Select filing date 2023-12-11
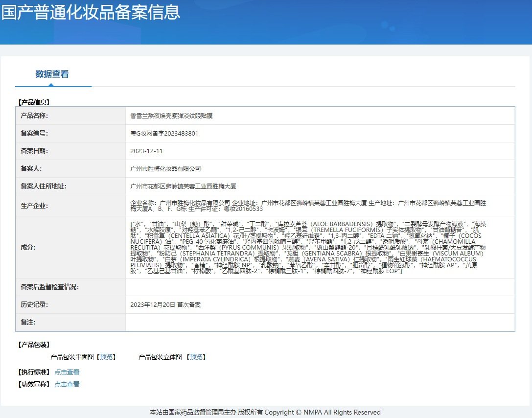532x418 pixels. click(146, 151)
